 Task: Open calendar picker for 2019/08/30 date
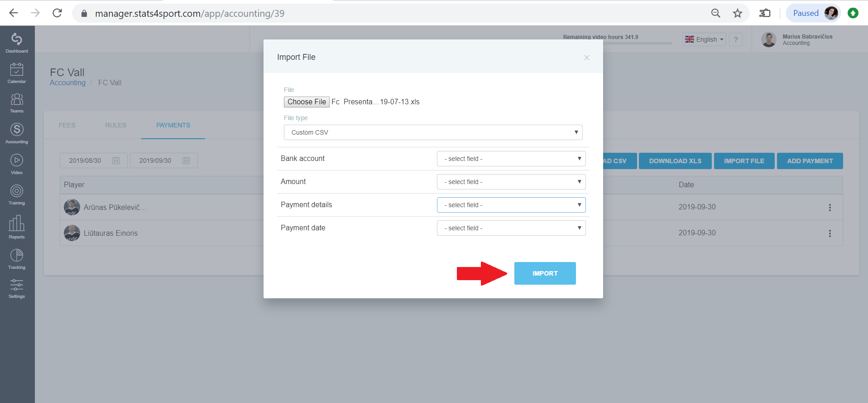[116, 160]
